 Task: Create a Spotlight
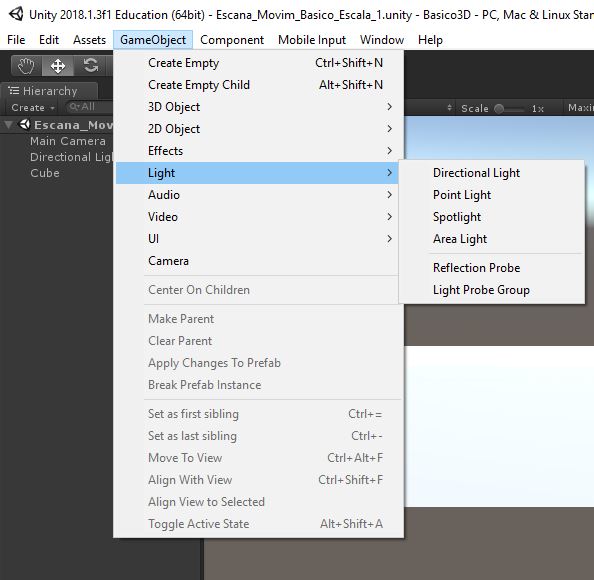(x=492, y=217)
